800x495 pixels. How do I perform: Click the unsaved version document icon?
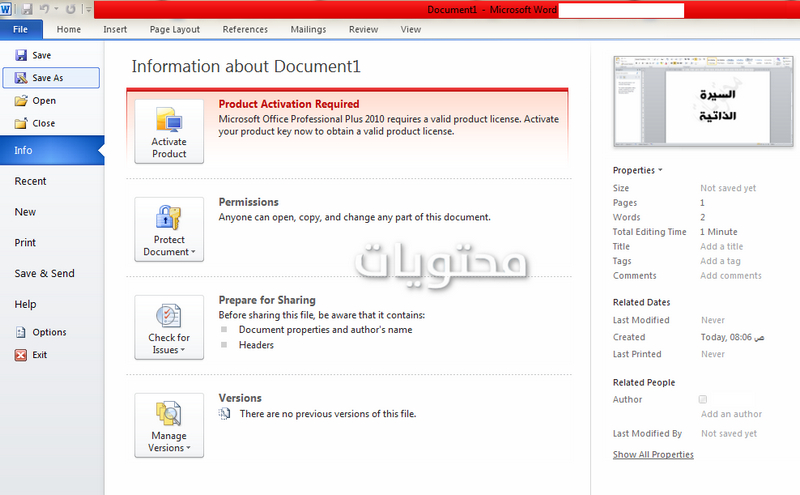(224, 414)
